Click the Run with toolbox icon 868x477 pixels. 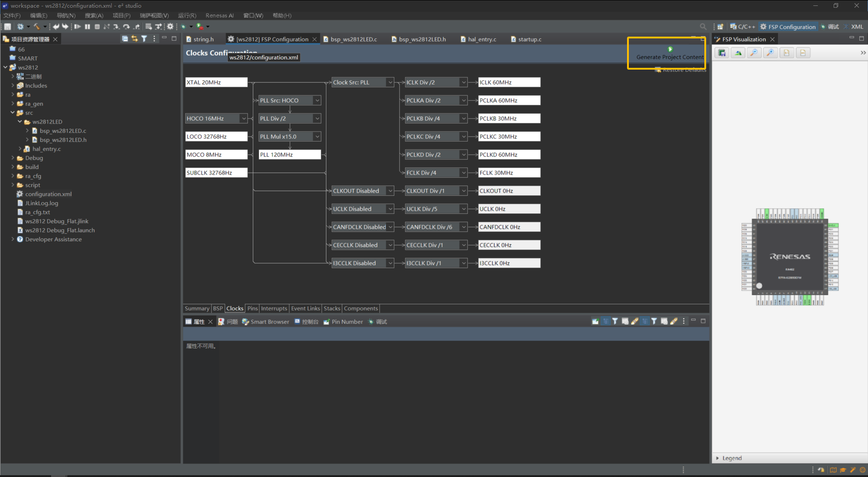click(200, 27)
